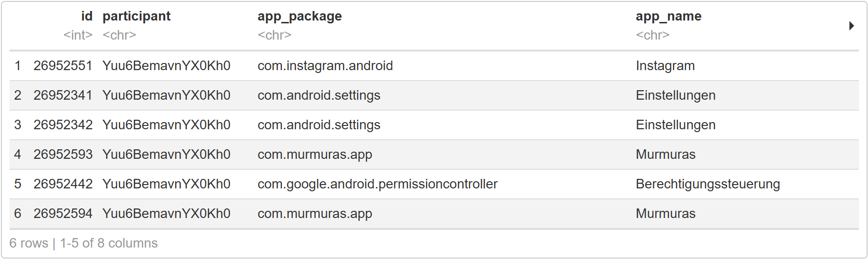868x259 pixels.
Task: Click id 26952342 cell
Action: click(63, 125)
